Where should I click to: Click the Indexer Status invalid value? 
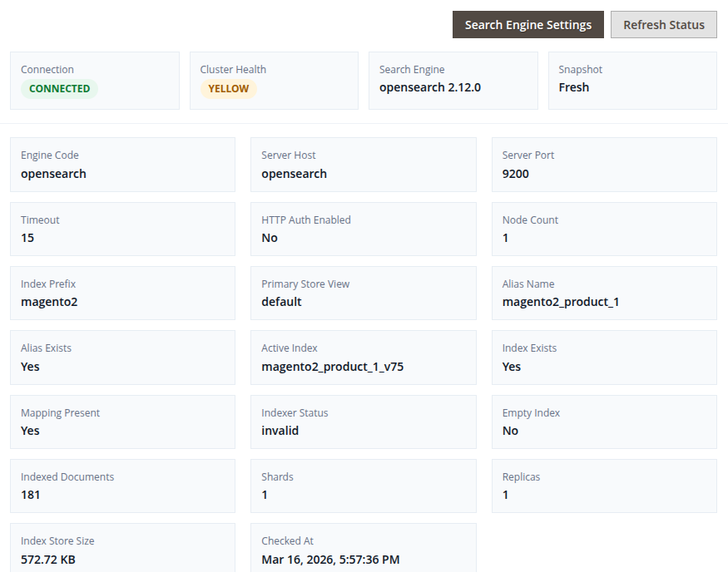tap(280, 431)
